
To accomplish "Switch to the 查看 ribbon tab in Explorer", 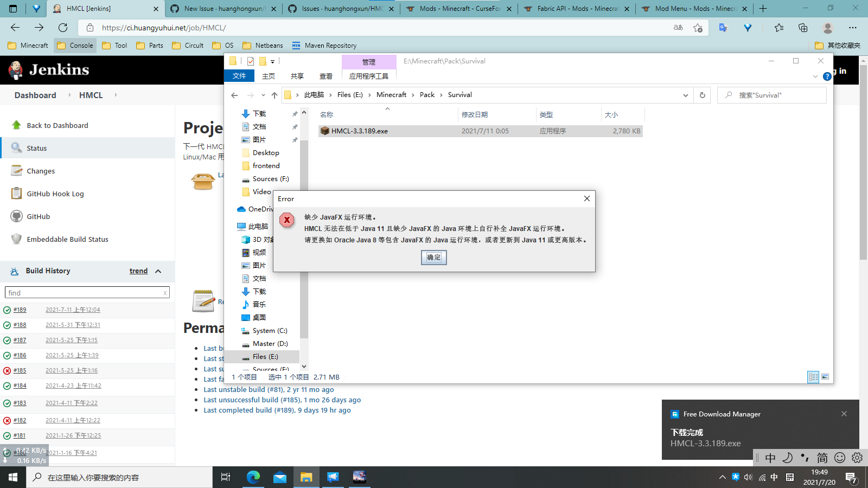I will click(x=325, y=76).
